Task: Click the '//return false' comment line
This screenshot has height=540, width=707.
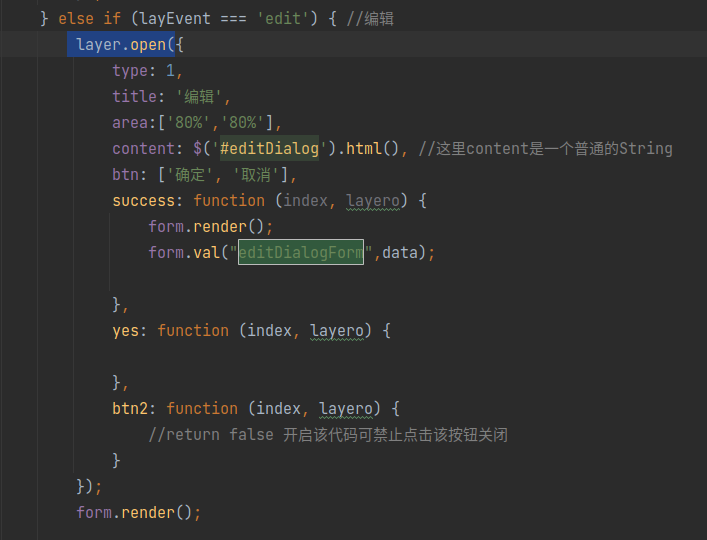Action: (x=328, y=435)
